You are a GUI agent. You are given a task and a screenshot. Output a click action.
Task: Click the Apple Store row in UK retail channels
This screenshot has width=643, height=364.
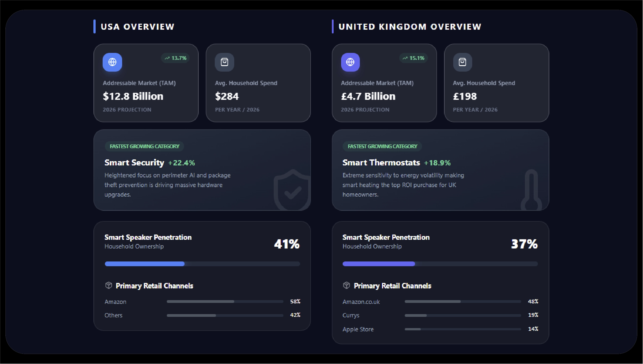click(x=358, y=329)
